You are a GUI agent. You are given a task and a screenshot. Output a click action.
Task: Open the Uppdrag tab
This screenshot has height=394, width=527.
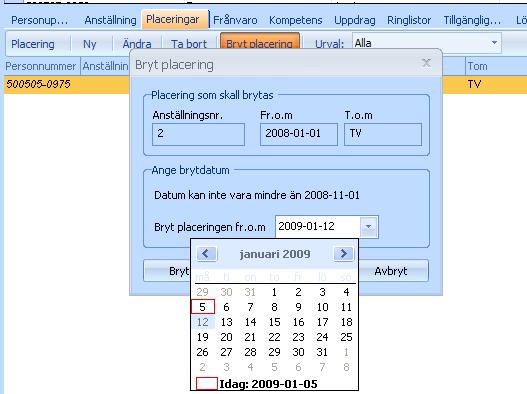click(355, 20)
